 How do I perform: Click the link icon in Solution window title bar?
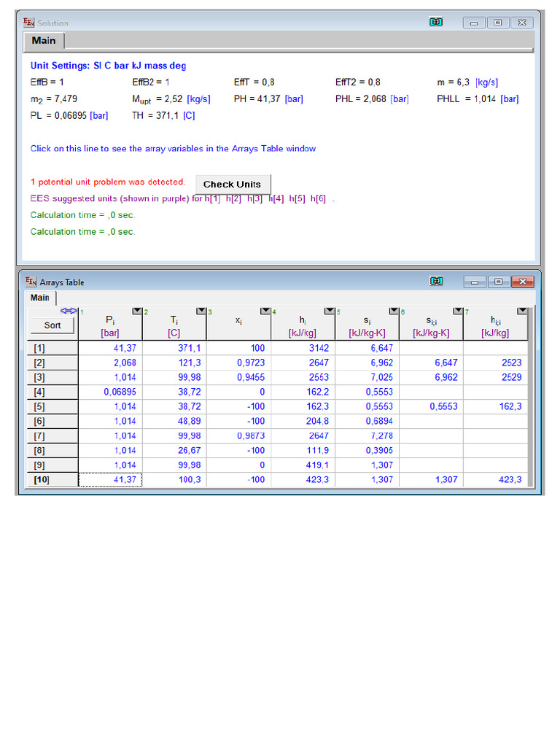click(436, 22)
